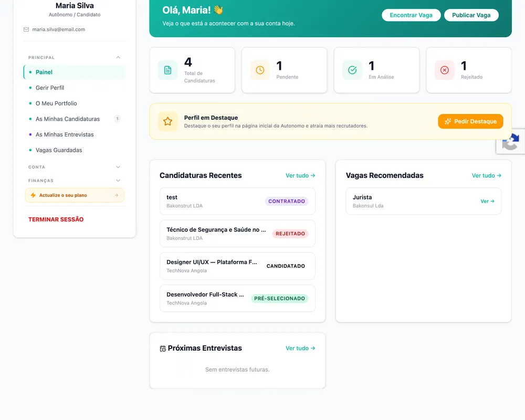Image resolution: width=525 pixels, height=420 pixels.
Task: Click the CANDIDATADO status label
Action: point(286,266)
